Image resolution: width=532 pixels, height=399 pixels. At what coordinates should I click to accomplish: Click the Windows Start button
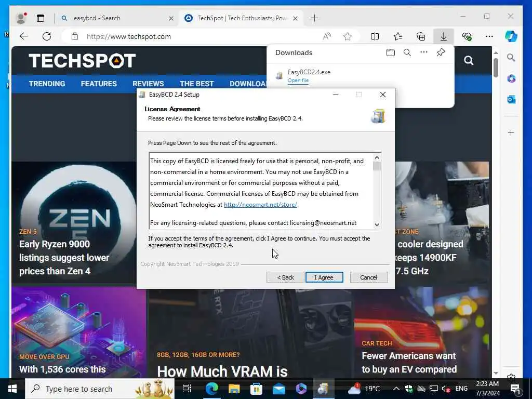[12, 389]
